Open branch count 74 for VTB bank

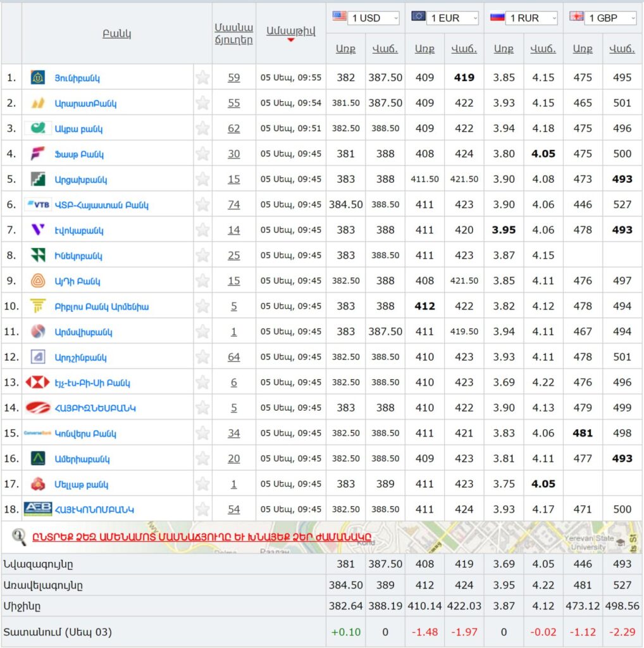click(234, 204)
